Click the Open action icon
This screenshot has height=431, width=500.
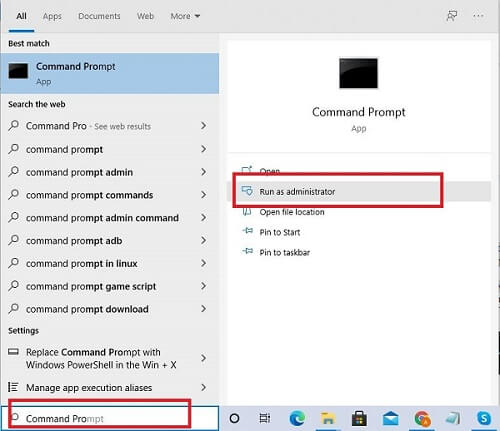(247, 170)
